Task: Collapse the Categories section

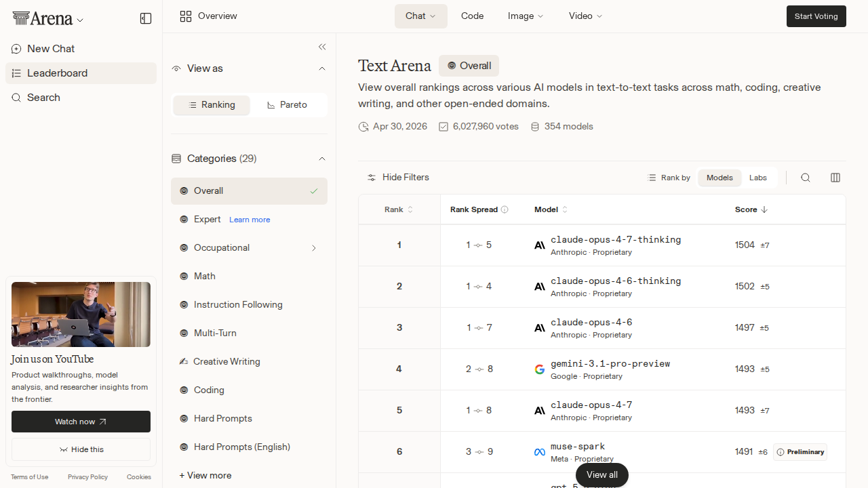Action: coord(322,159)
